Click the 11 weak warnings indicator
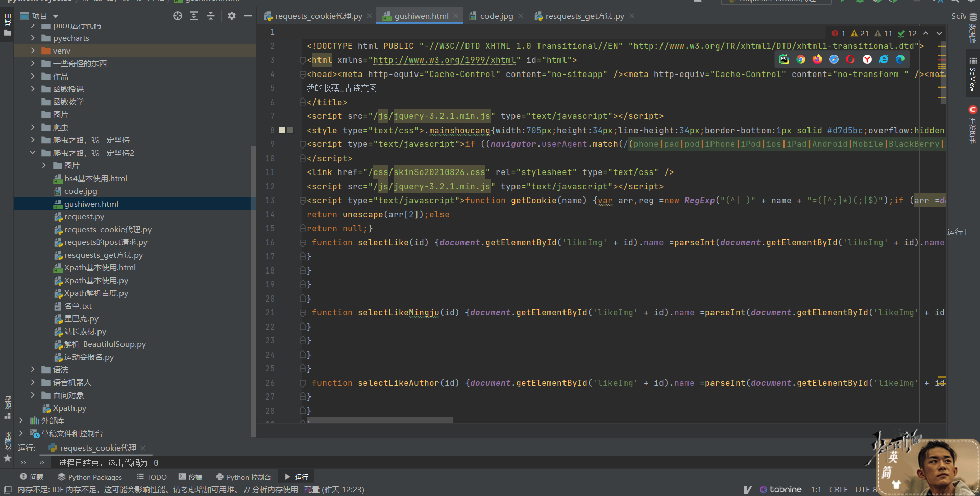Viewport: 980px width, 496px height. 883,33
